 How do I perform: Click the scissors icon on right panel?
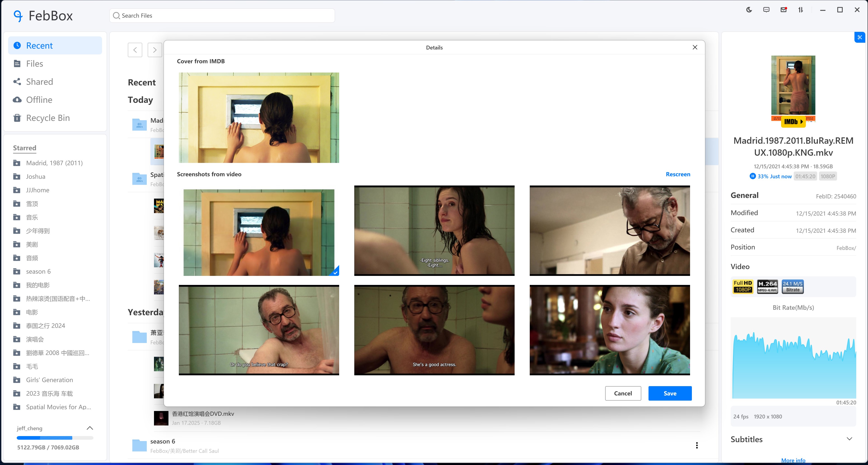860,38
